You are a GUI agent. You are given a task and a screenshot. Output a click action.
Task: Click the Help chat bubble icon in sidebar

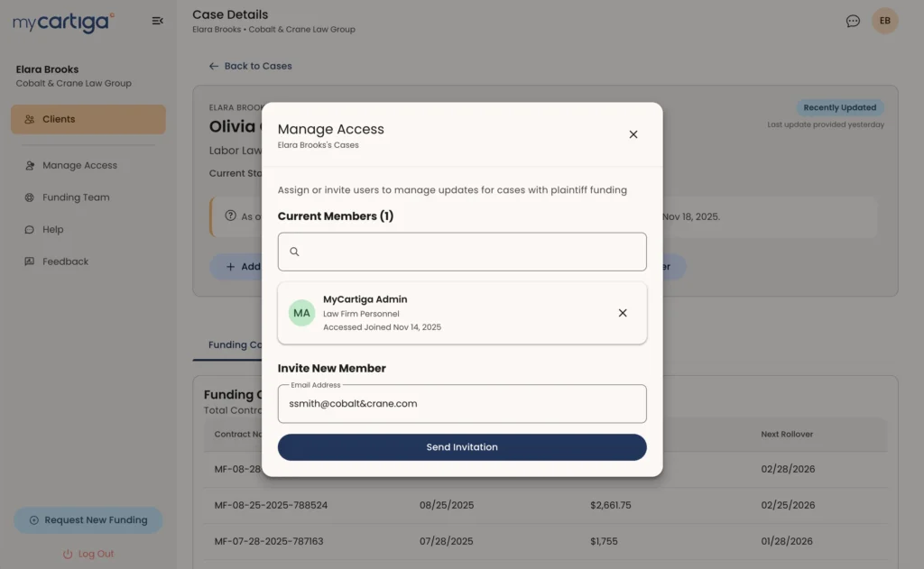tap(29, 229)
